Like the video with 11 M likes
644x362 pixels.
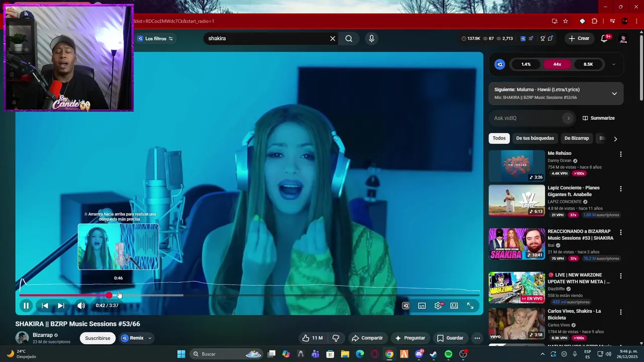312,338
